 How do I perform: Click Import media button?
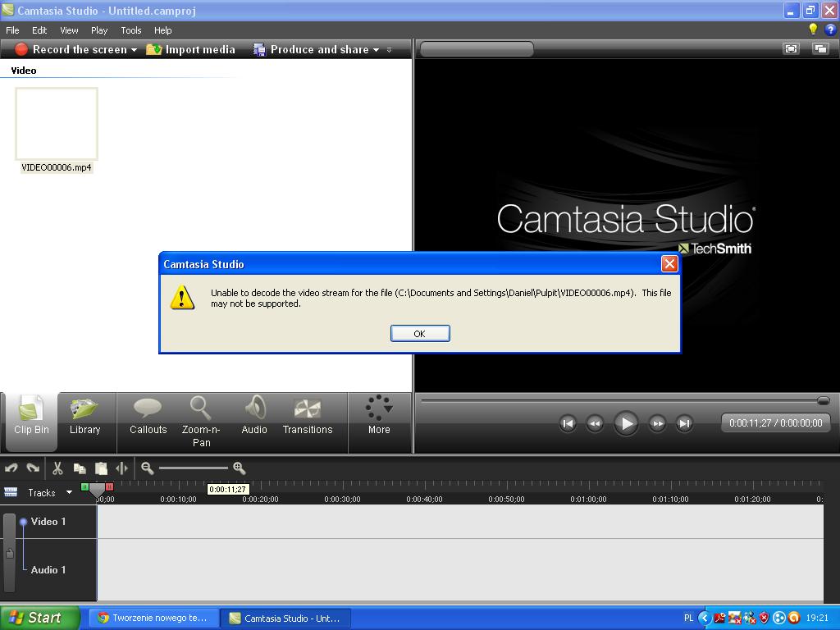190,49
